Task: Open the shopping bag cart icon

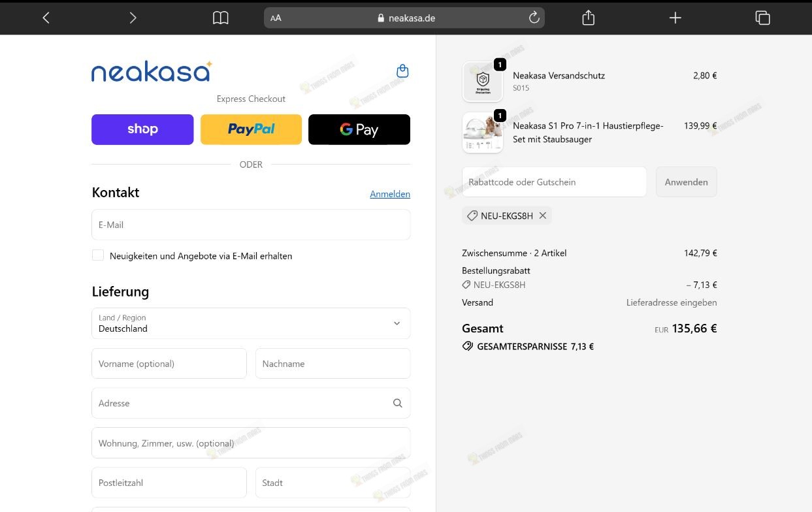Action: pos(402,71)
